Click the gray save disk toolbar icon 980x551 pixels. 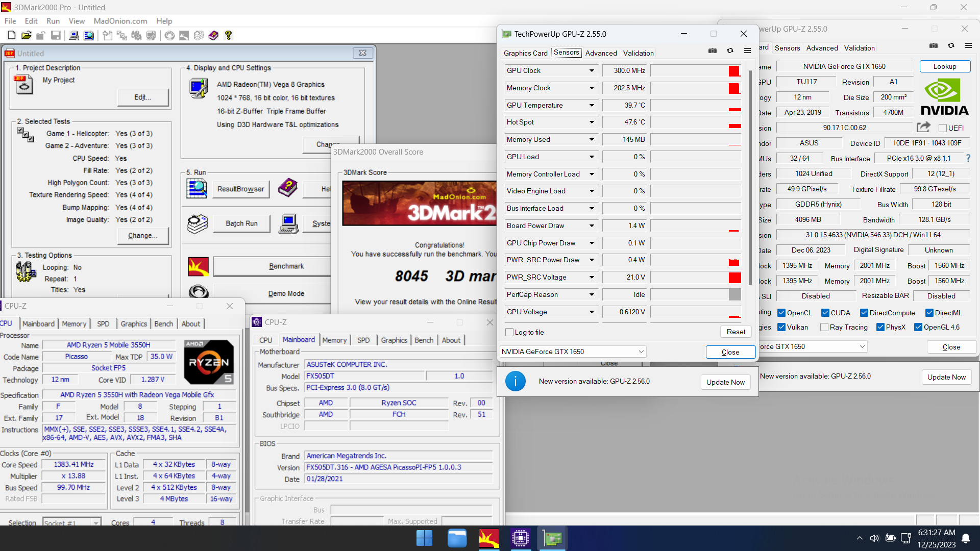[x=56, y=35]
